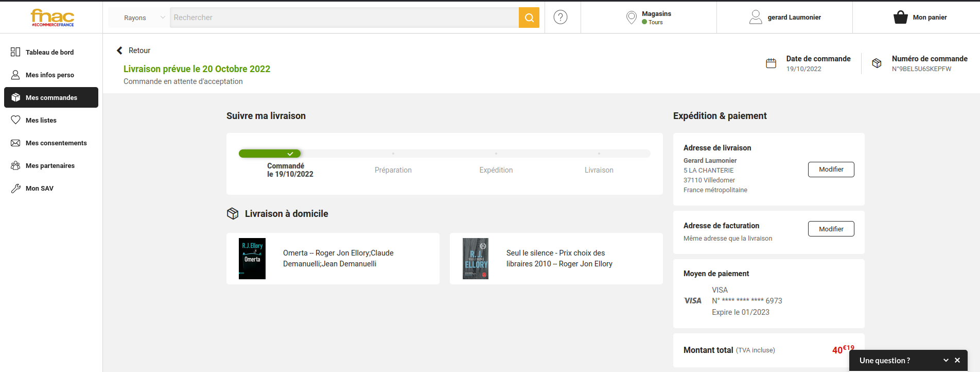Click the orange search magnifier button

(529, 18)
